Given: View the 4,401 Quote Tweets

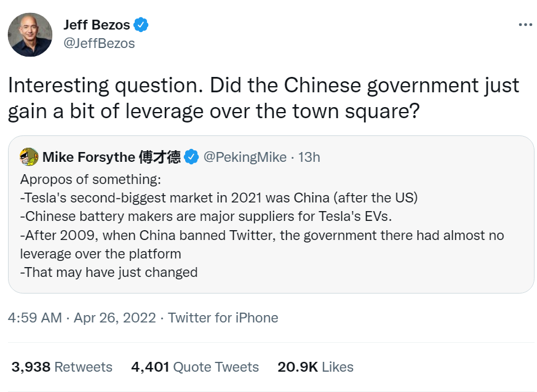Looking at the screenshot, I should [195, 367].
